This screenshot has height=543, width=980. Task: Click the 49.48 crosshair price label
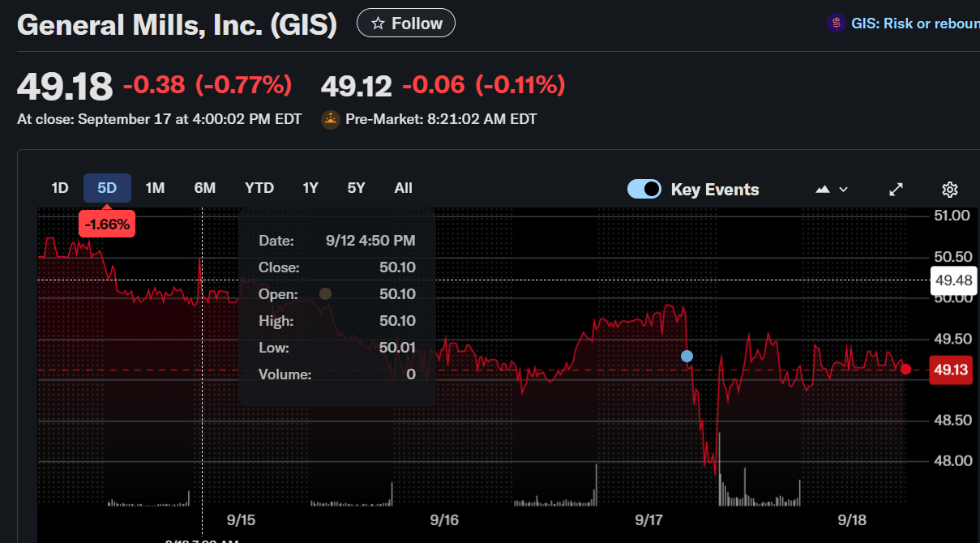tap(952, 280)
